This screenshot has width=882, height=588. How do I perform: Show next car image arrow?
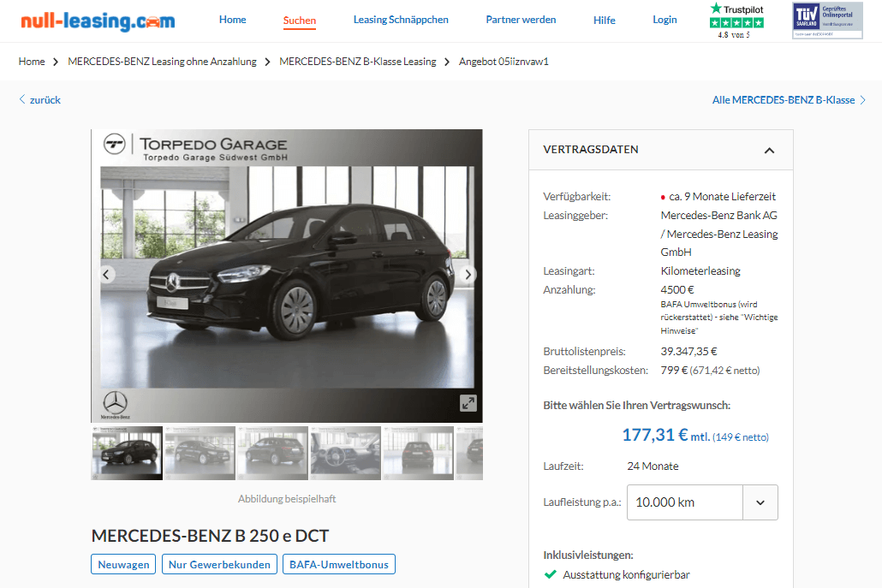click(468, 275)
